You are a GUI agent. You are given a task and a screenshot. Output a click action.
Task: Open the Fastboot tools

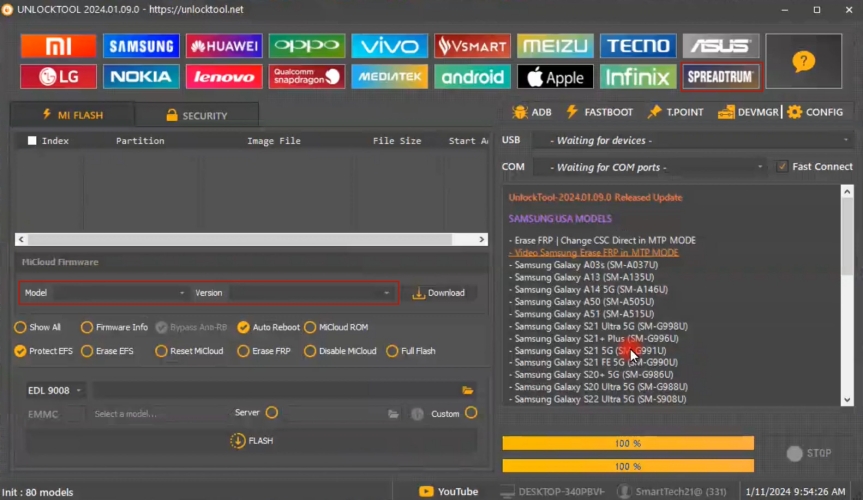coord(600,112)
